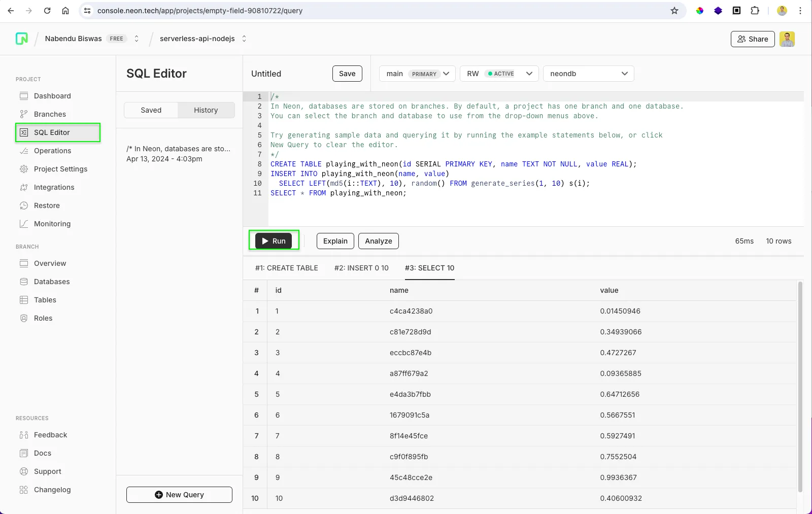This screenshot has width=812, height=514.
Task: Expand serverless-api-nodejs project switcher
Action: (244, 39)
